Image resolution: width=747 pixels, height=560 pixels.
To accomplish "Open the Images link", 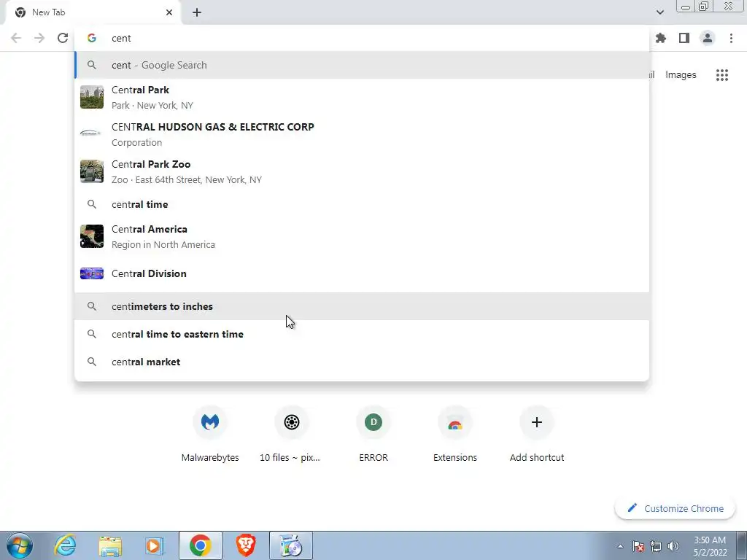I will pos(681,75).
